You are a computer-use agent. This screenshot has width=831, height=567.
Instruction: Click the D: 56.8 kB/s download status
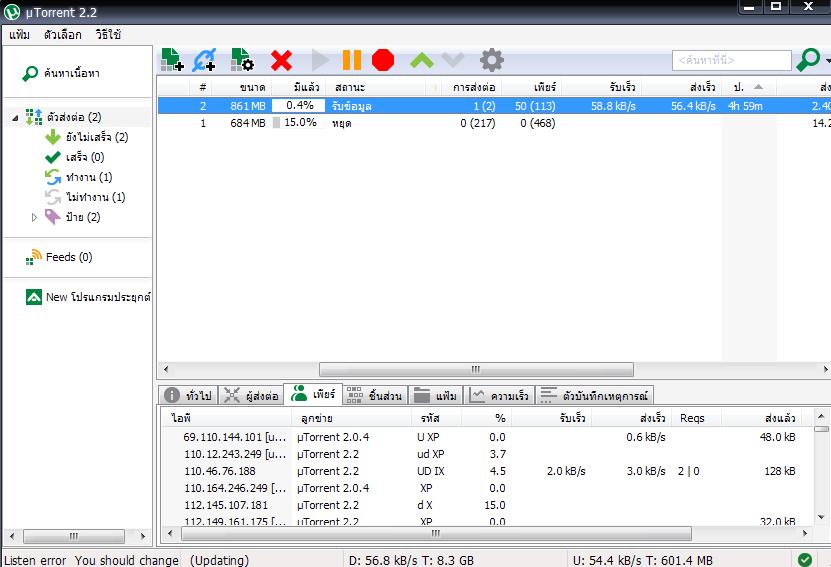[411, 560]
